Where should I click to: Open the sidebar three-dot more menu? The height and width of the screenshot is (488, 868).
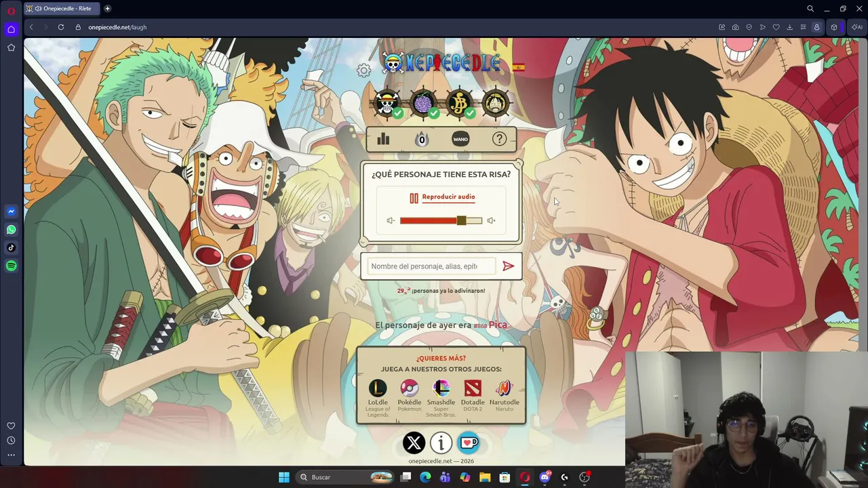pos(11,455)
